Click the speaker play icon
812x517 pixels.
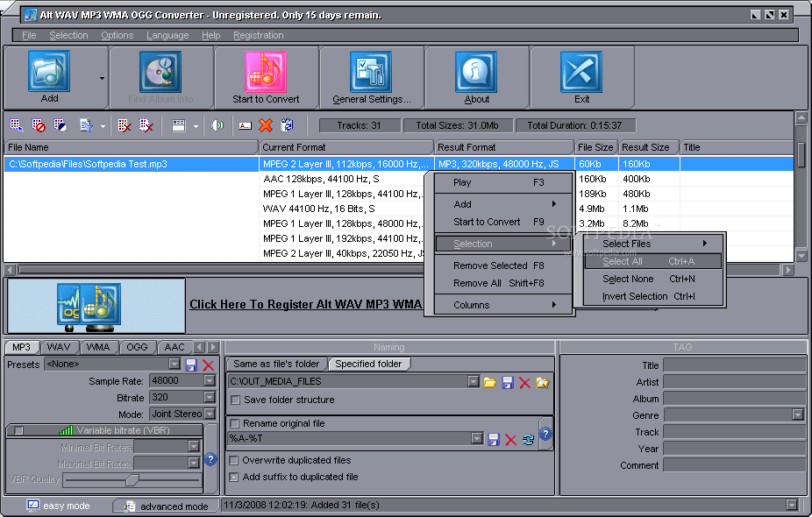[x=217, y=125]
